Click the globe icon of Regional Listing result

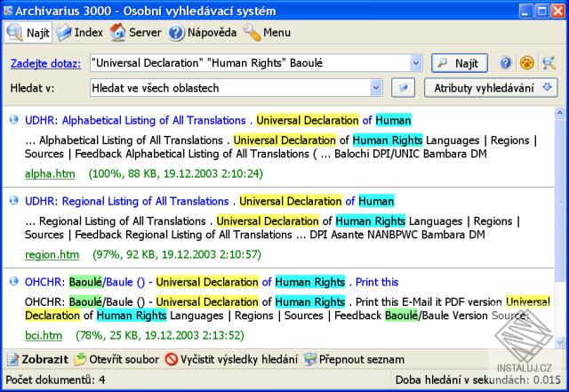[x=14, y=200]
